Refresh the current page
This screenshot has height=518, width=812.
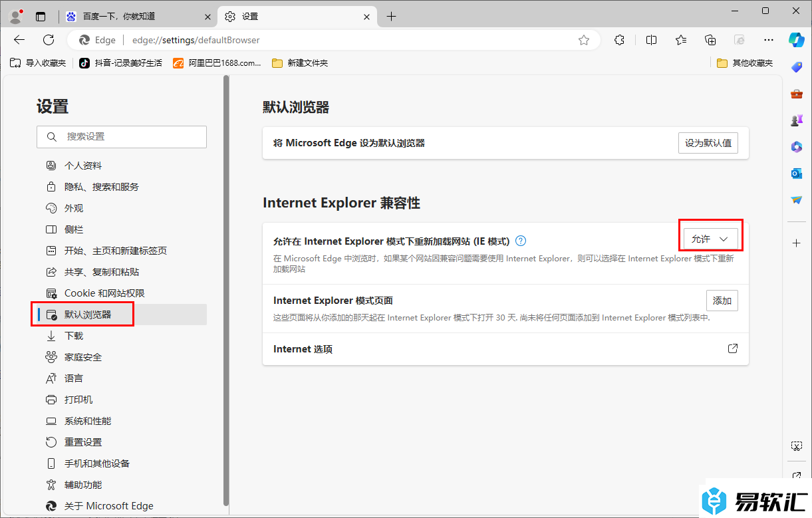tap(49, 40)
